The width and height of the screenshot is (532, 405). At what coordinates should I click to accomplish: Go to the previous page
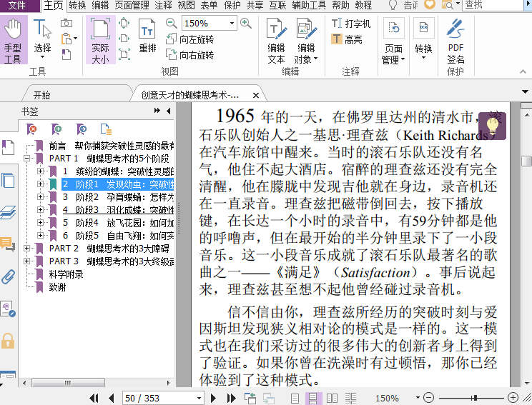[112, 398]
